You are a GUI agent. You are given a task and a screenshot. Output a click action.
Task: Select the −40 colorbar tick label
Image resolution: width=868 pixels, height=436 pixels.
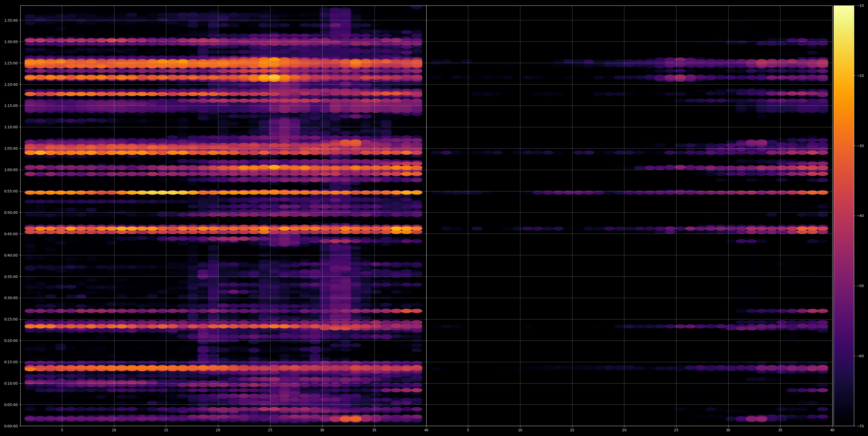(860, 216)
